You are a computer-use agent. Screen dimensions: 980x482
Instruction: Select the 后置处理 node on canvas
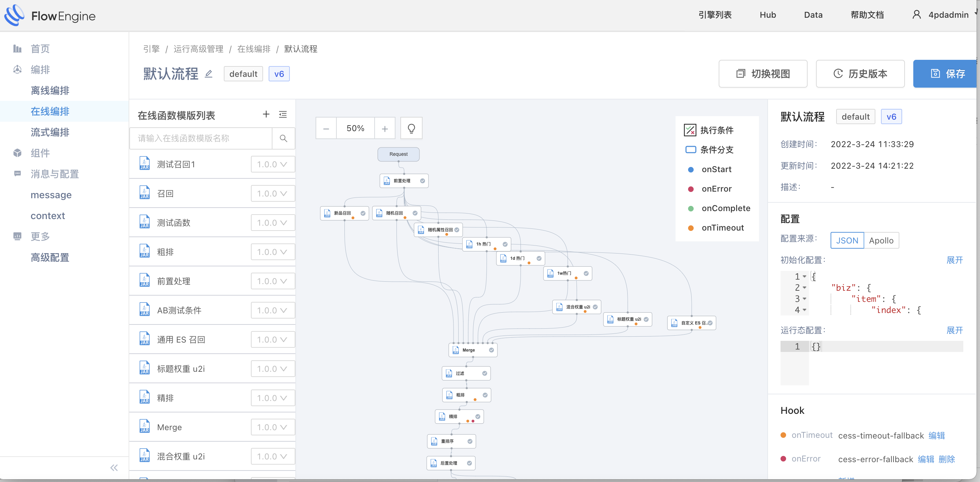(451, 463)
